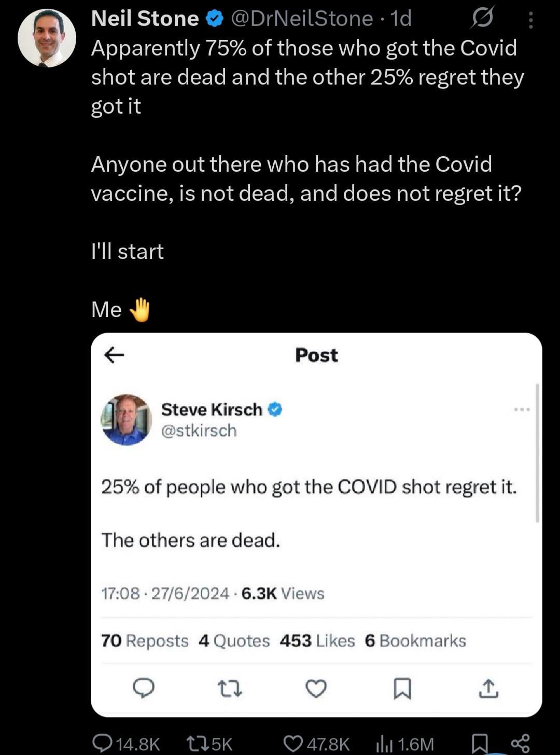Click the Neil Stone display name
Screen dimensions: 560x755
click(x=145, y=19)
